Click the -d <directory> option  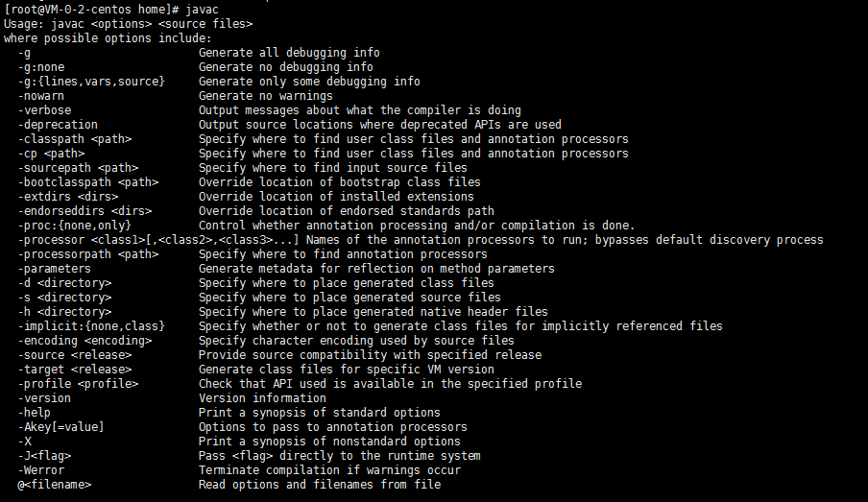[x=64, y=283]
